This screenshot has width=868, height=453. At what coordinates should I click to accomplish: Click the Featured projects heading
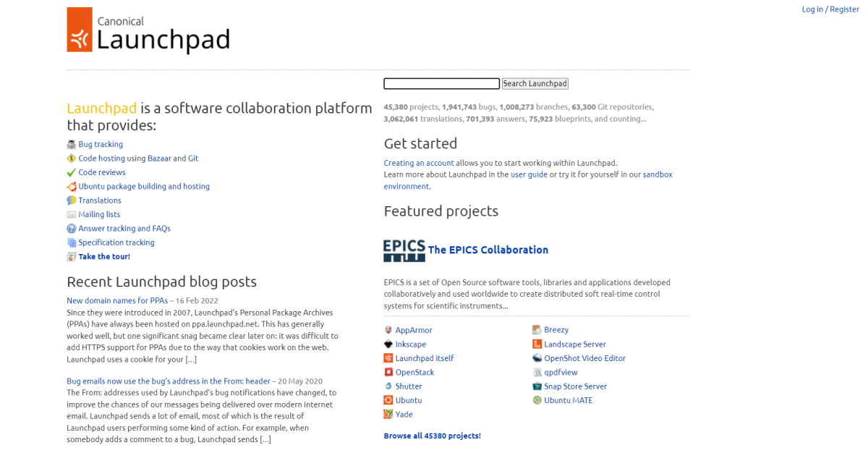[x=441, y=211]
